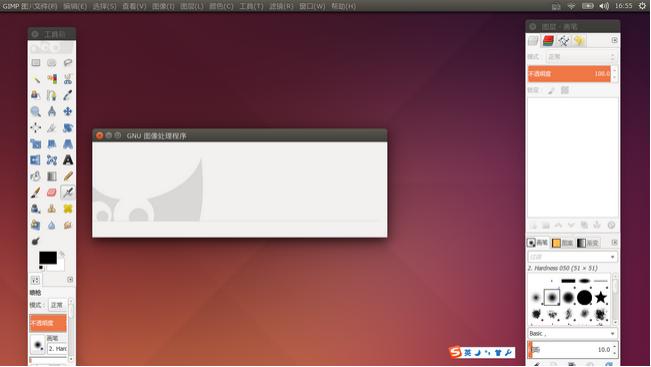This screenshot has width=651, height=367.
Task: Open the 选择(S) menu
Action: [105, 6]
